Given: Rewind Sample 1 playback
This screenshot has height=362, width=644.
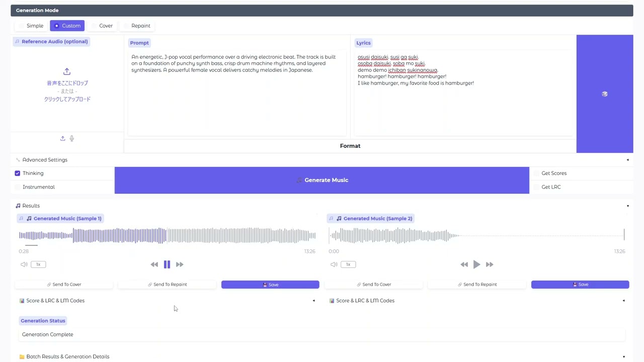Looking at the screenshot, I should tap(154, 264).
